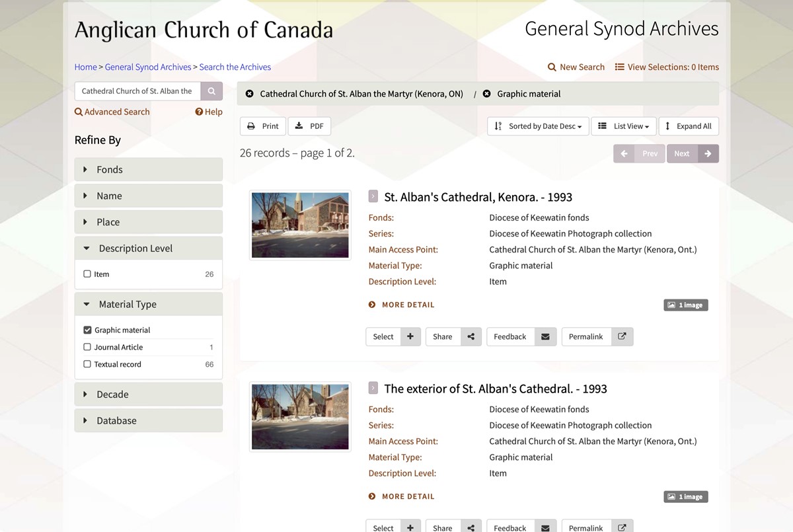Expand the Place refine section
Image resolution: width=793 pixels, height=532 pixels.
pos(149,222)
